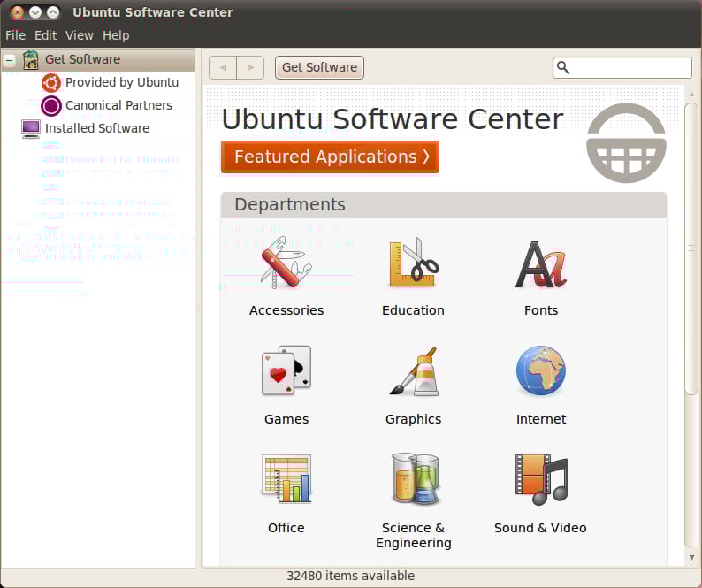Open the Fonts department icon

pos(540,264)
